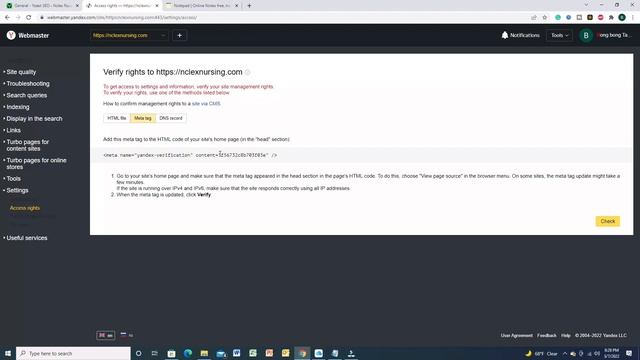
Task: Click the taskbar clock and date
Action: click(611, 353)
